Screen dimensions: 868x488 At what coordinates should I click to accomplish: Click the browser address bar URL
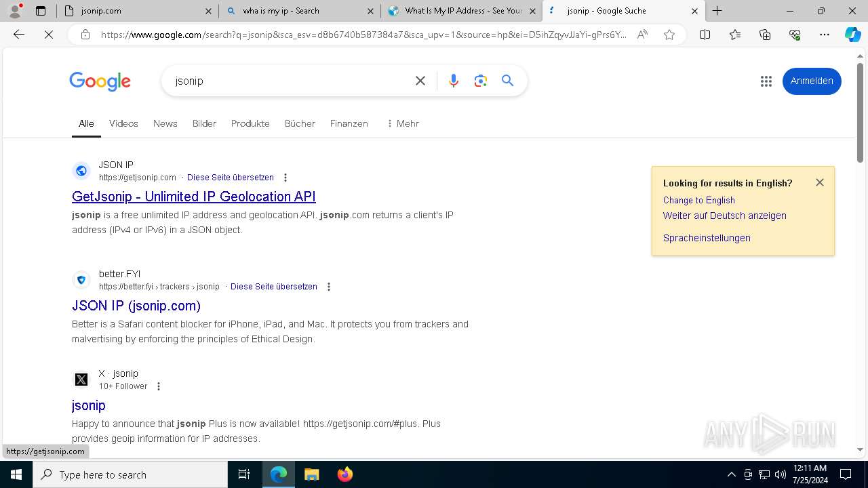[x=363, y=35]
